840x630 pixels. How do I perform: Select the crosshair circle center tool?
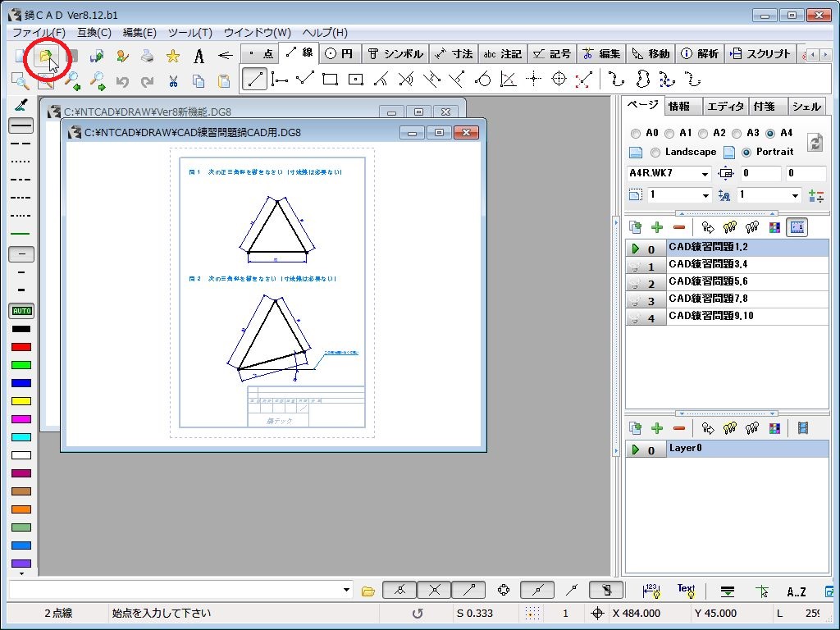559,80
